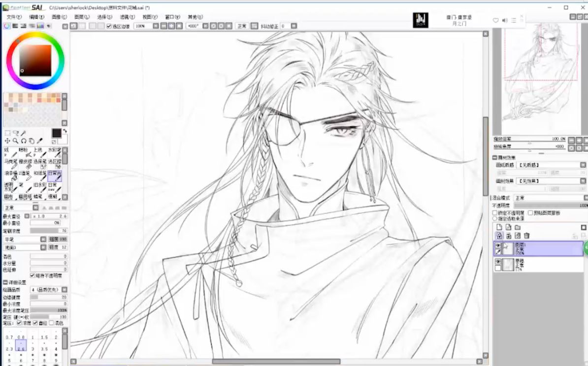
Task: Adjust the 笔刷浓度 density slider
Action: [49, 231]
